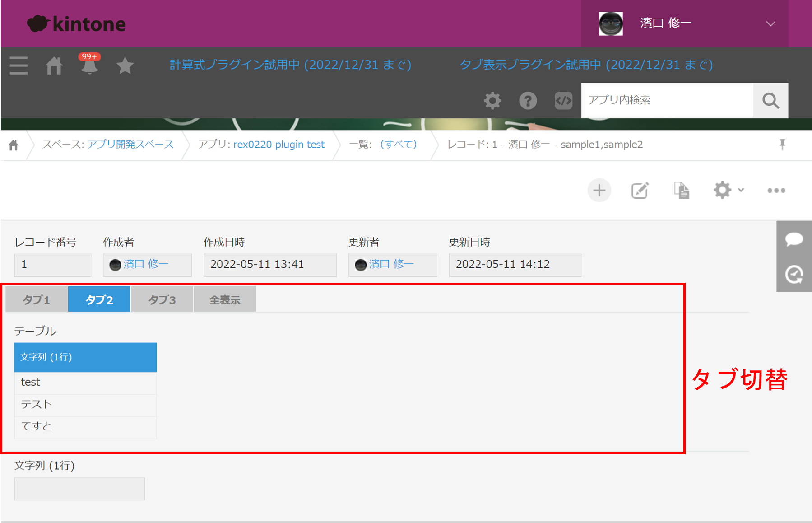This screenshot has height=523, width=812.
Task: Click record number value 1
Action: pos(53,265)
